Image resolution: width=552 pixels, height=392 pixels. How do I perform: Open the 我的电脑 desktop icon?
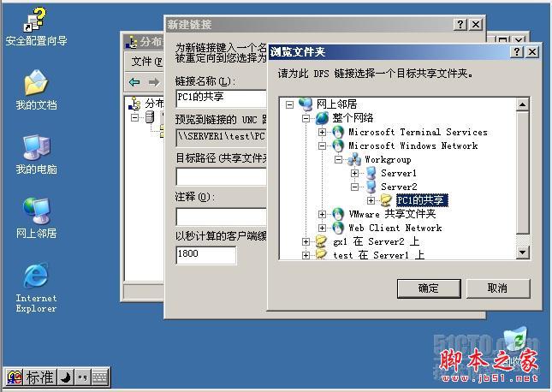click(36, 154)
